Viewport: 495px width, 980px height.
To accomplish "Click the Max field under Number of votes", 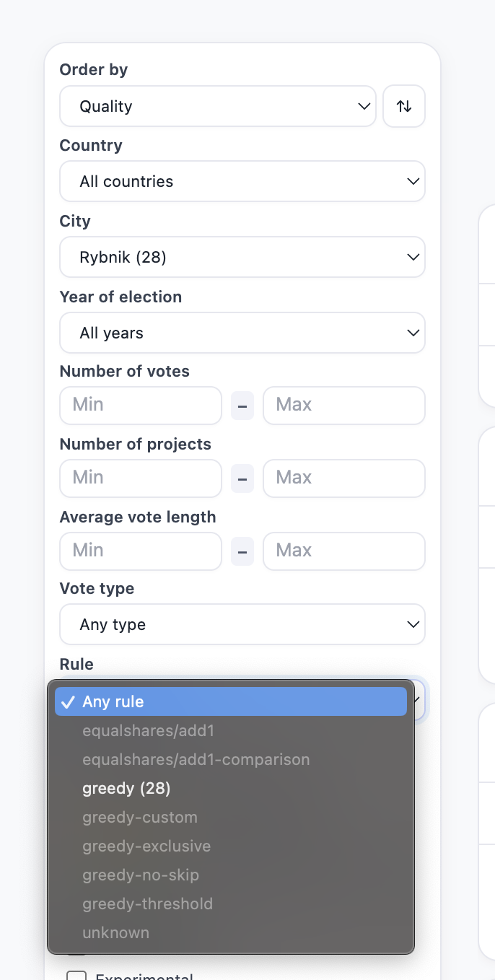I will coord(344,405).
